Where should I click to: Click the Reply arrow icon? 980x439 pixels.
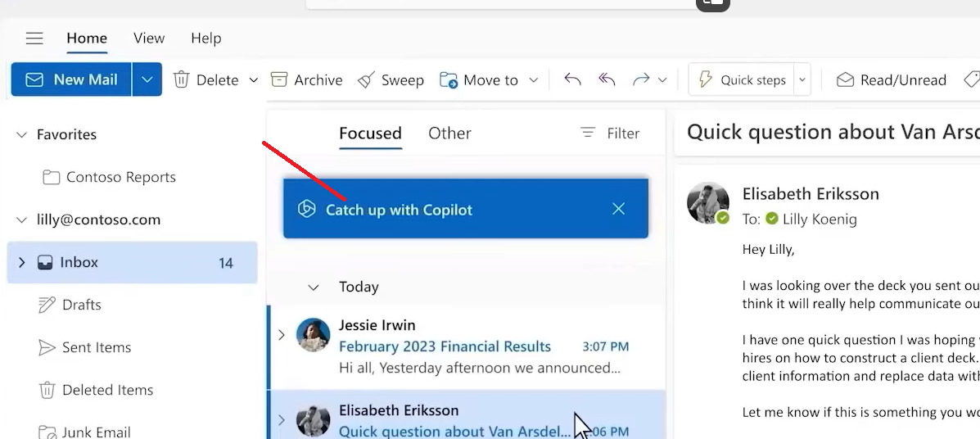pos(572,79)
